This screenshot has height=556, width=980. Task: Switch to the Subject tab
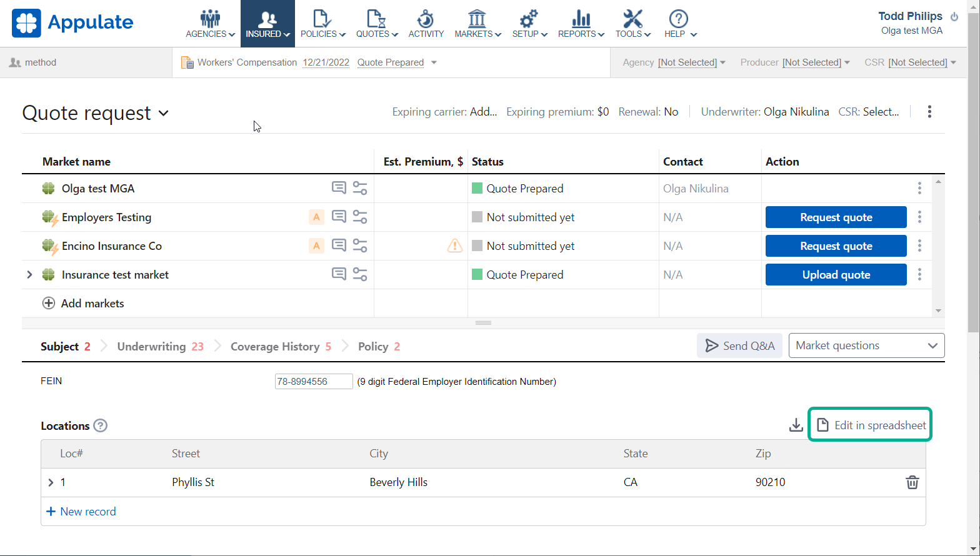[66, 347]
